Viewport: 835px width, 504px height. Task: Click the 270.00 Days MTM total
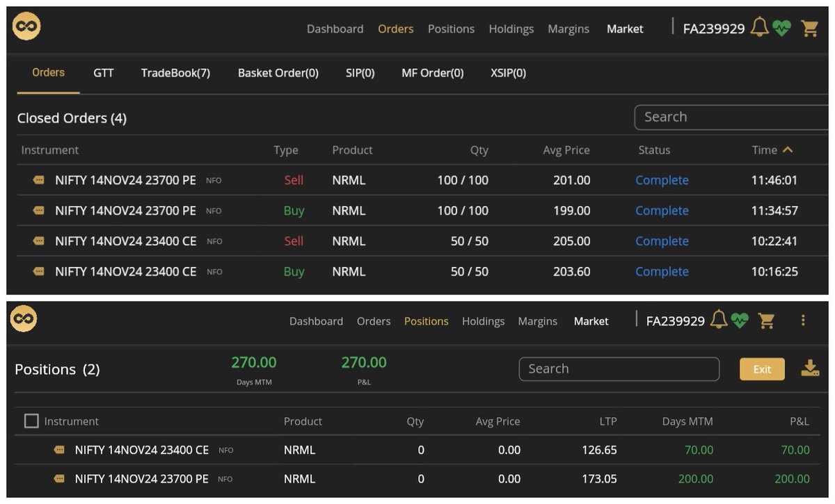(x=254, y=362)
